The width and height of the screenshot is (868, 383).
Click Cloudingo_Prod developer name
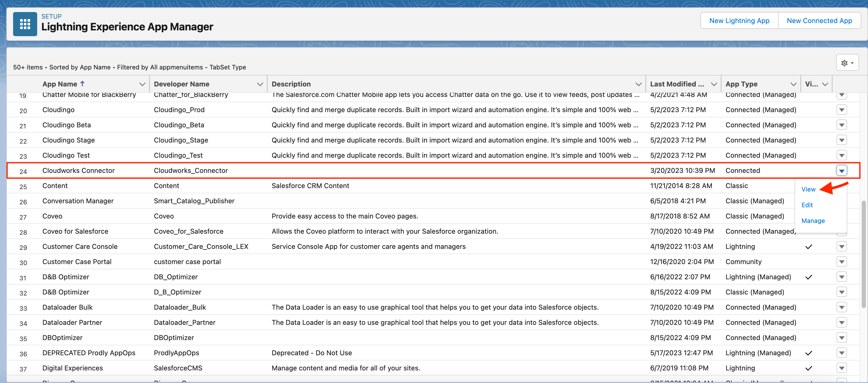coord(179,110)
